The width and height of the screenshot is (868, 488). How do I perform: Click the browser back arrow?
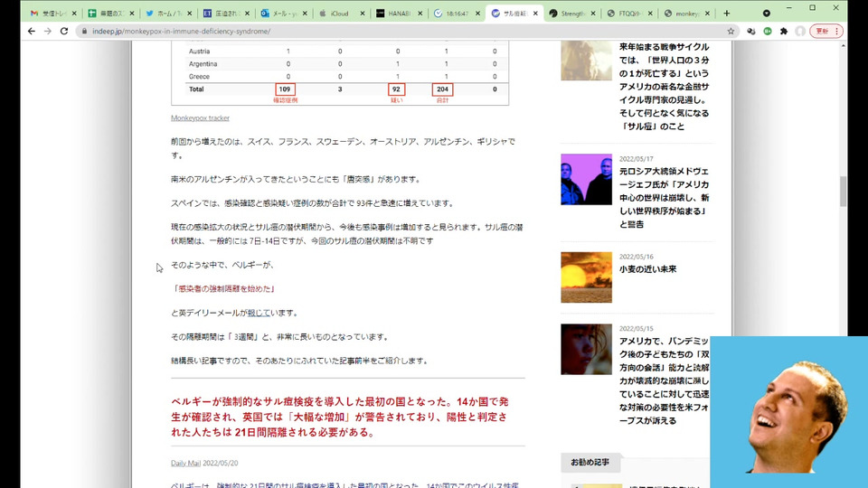point(31,31)
